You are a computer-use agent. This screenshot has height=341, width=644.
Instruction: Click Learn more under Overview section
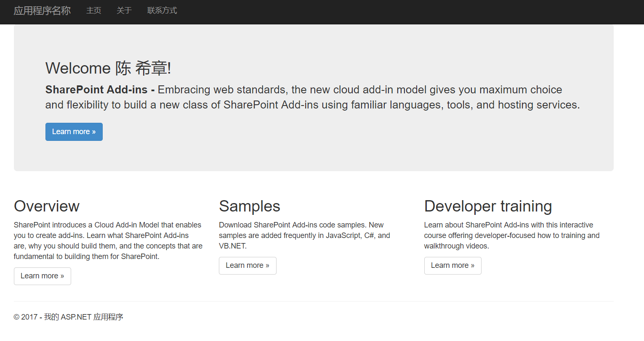42,276
